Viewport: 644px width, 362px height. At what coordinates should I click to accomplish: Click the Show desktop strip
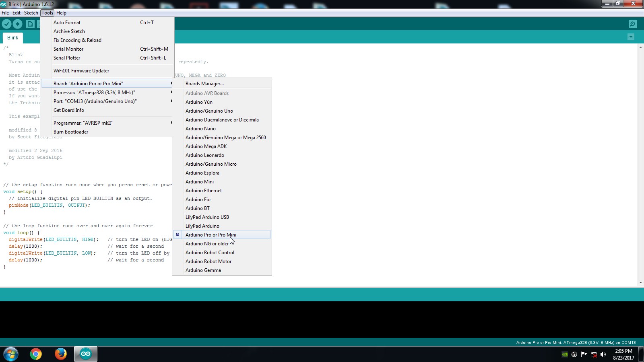pyautogui.click(x=642, y=354)
